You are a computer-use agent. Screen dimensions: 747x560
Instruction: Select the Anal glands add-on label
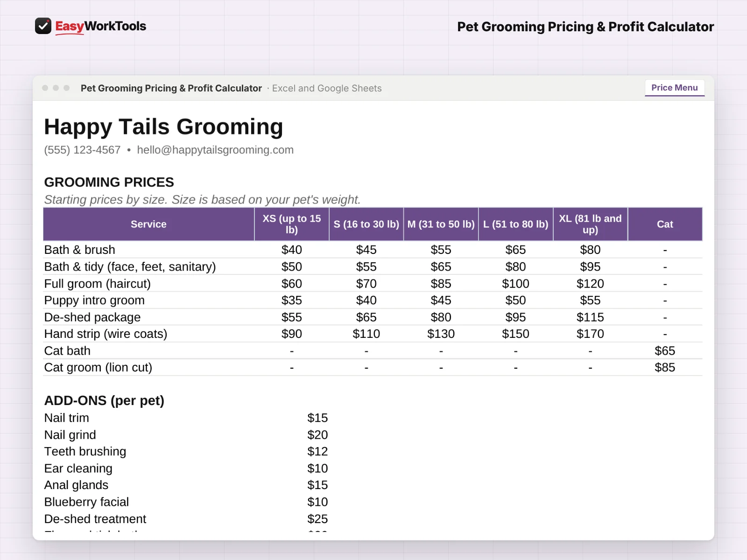[x=76, y=485]
